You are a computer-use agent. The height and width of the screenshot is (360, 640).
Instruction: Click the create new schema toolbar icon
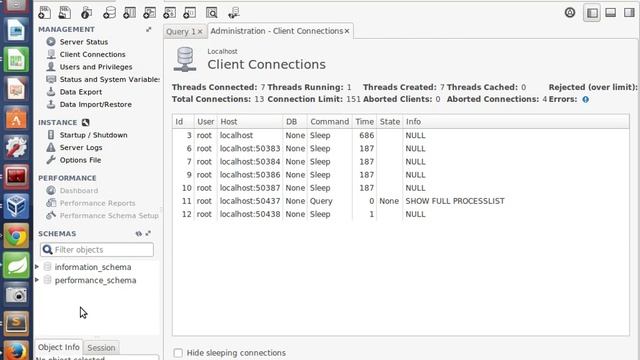[x=109, y=13]
